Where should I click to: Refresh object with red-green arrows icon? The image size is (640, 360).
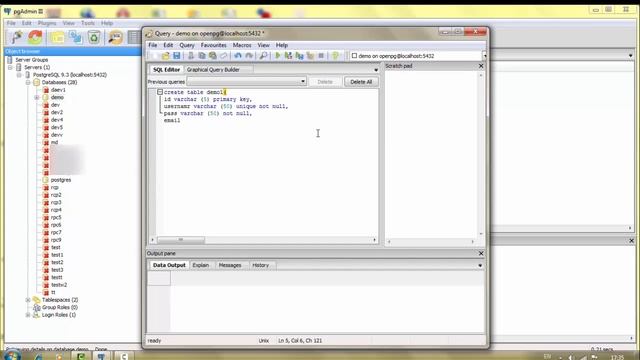[36, 37]
